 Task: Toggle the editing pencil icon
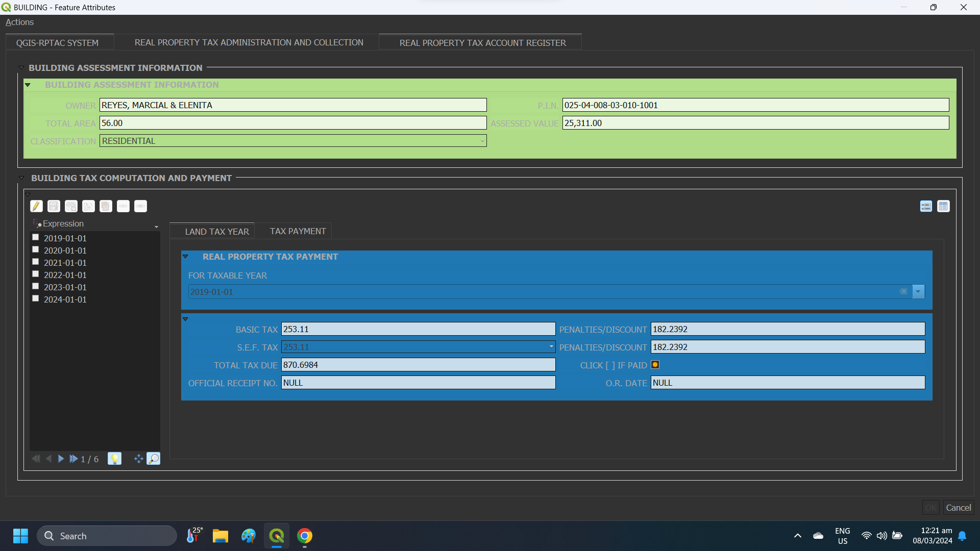(36, 206)
